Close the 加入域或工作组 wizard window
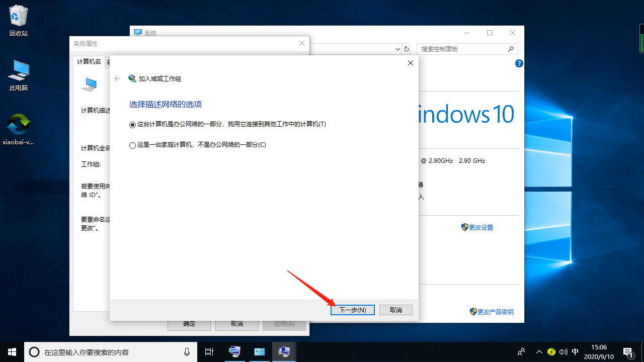This screenshot has width=644, height=362. (411, 63)
